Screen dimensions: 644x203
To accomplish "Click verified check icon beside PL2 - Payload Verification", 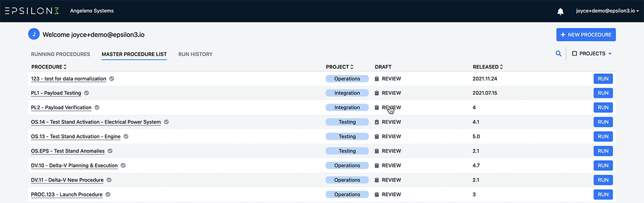I will tap(97, 107).
